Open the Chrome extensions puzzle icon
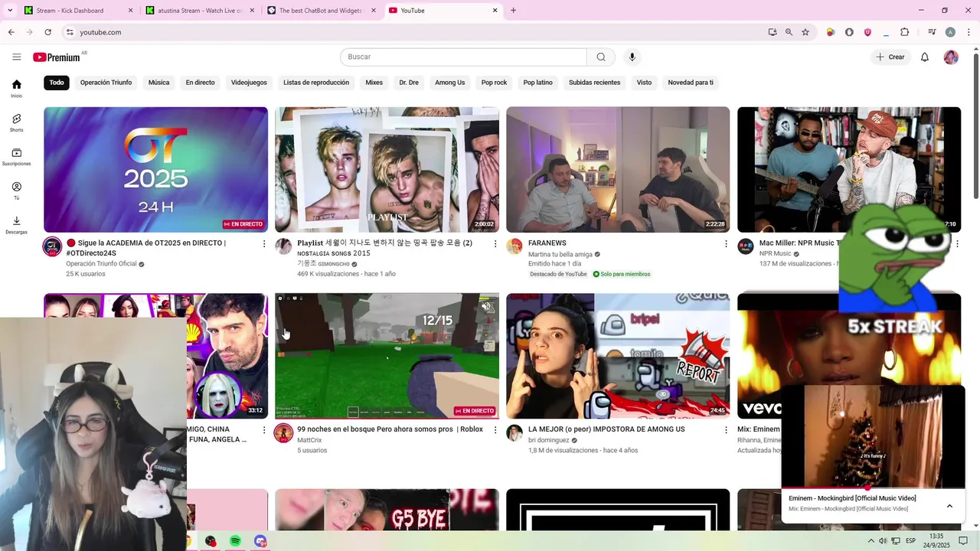The image size is (980, 551). (904, 32)
